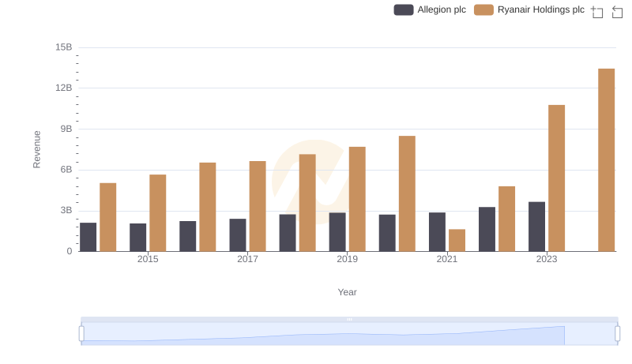Viewport: 632px width, 364px height.
Task: Click the Allegion bar for 2021
Action: click(437, 232)
